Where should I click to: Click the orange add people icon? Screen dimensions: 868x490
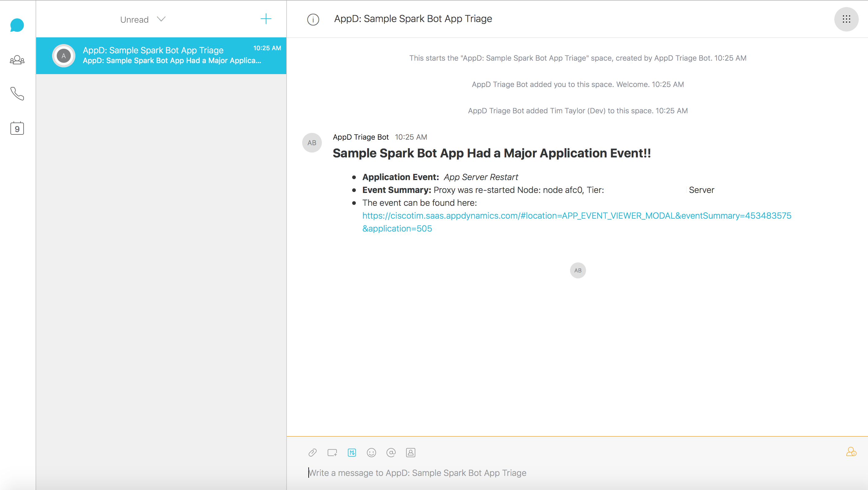click(851, 451)
